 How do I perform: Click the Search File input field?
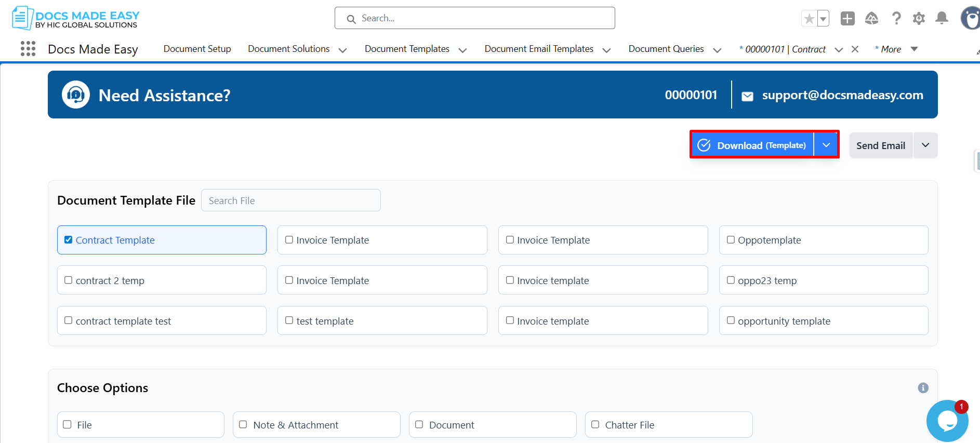pos(290,200)
